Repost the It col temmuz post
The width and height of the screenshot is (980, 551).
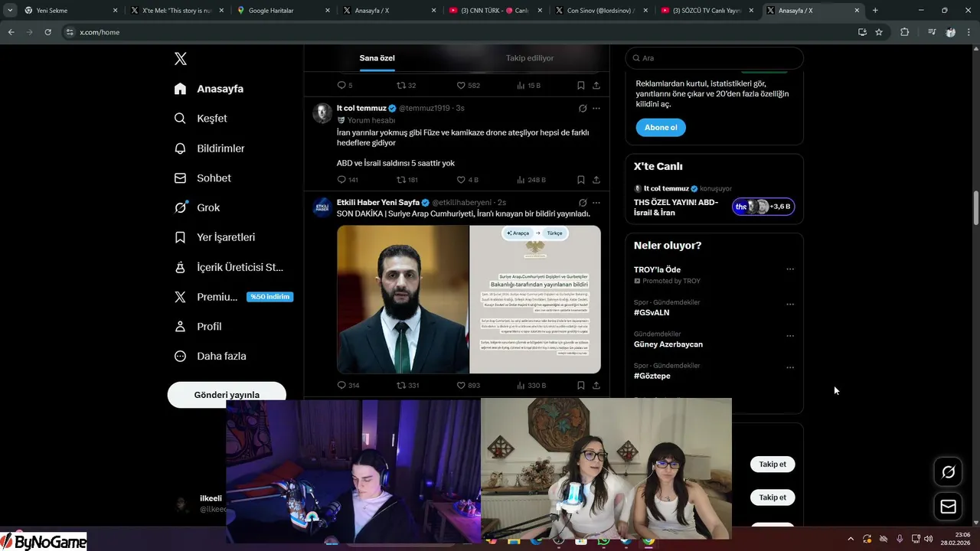pos(407,180)
